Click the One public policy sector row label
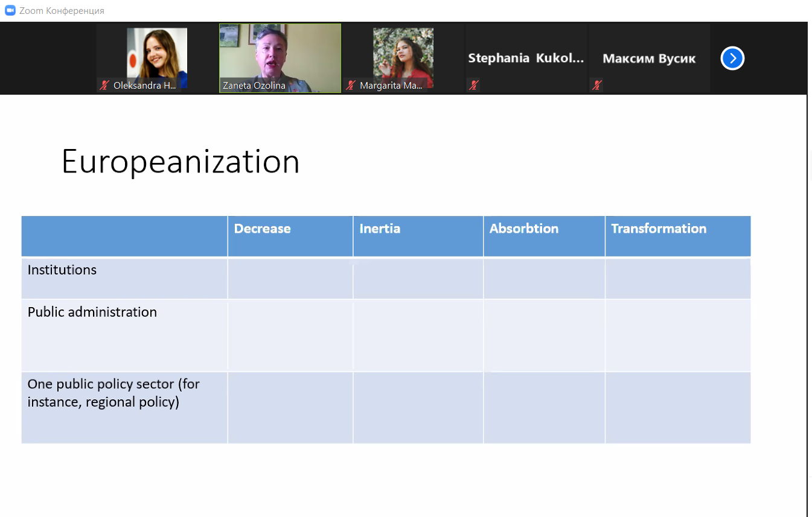Screen dimensions: 812x517 click(113, 393)
